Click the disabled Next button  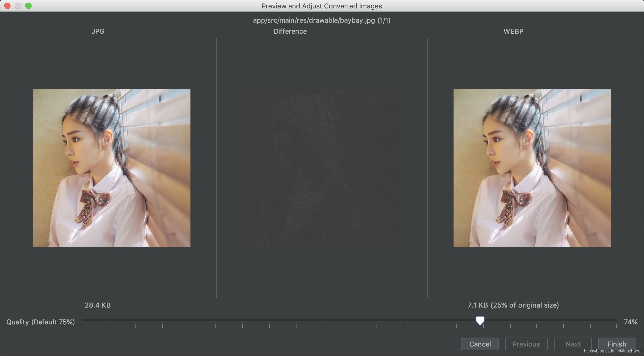(573, 344)
